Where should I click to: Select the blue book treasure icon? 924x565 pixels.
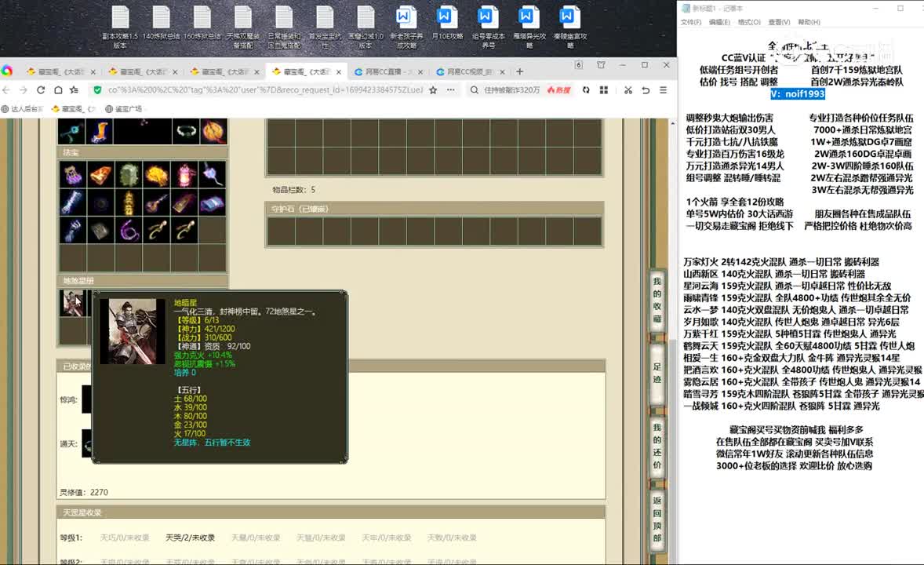212,202
